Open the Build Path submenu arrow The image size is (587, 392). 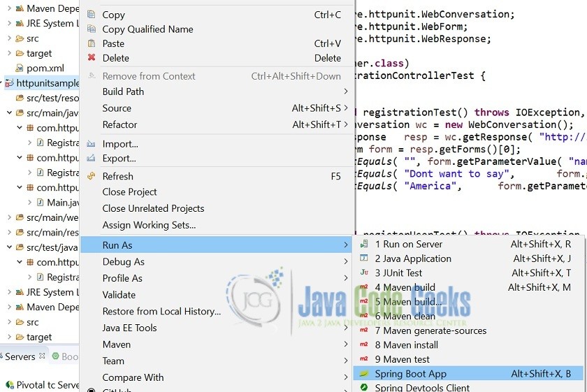345,92
